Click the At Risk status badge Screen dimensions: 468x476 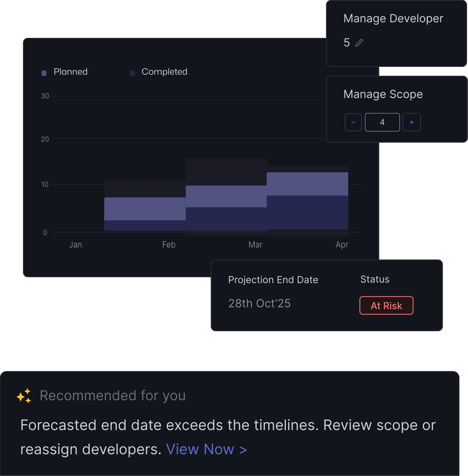[386, 306]
